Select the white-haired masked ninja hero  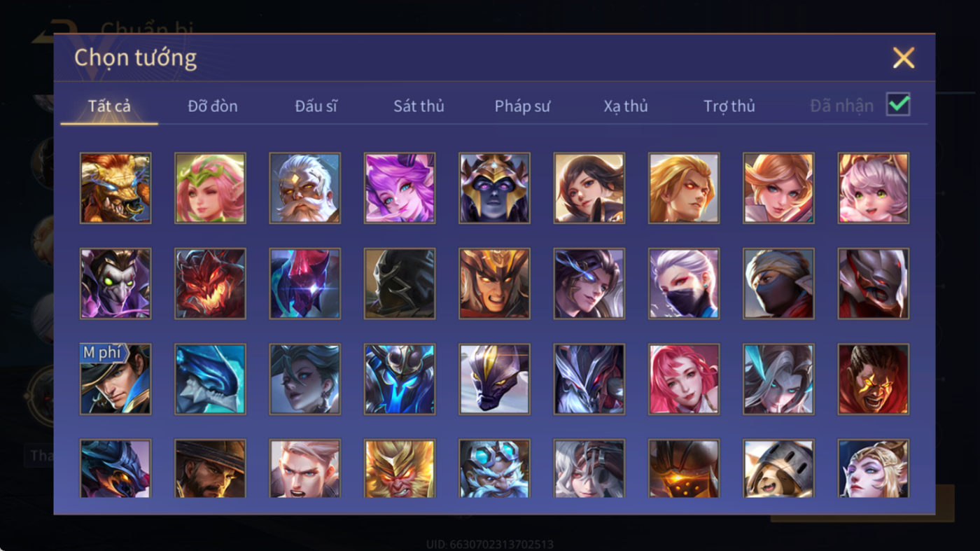tap(684, 284)
